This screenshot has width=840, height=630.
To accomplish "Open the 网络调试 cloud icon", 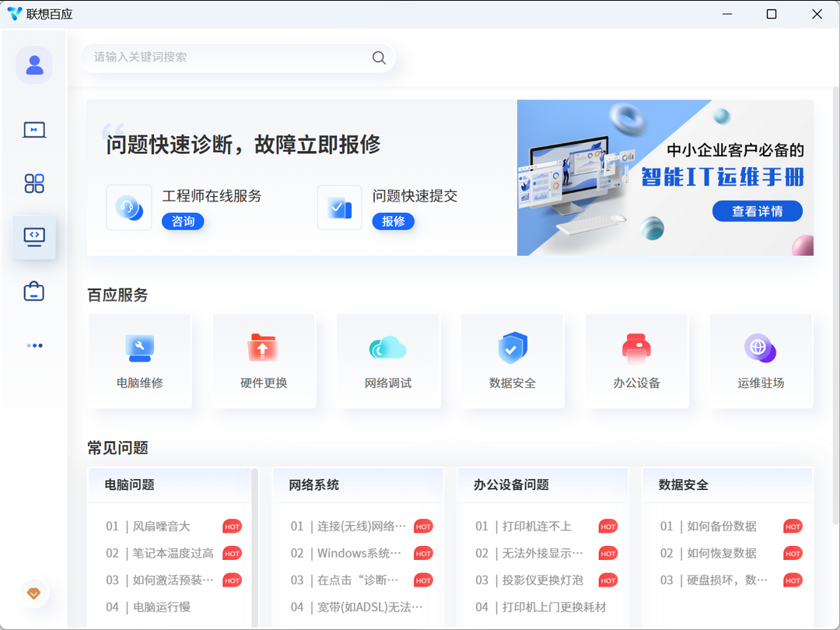I will coord(388,348).
